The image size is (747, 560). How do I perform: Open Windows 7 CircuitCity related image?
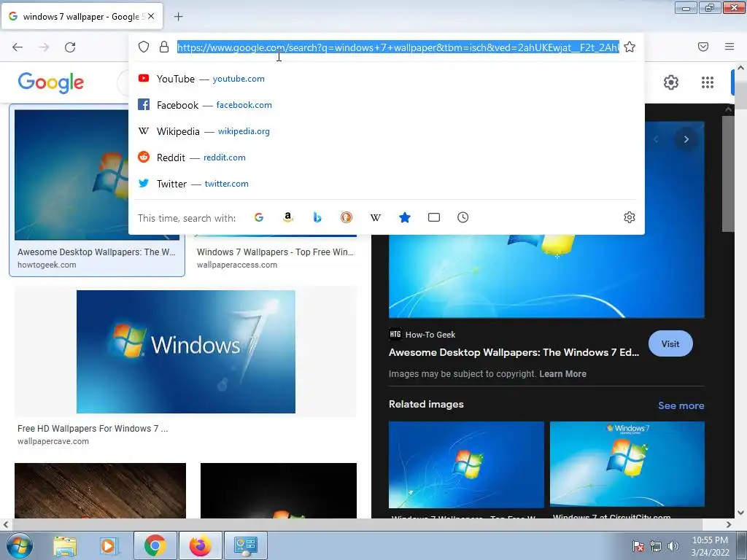[x=627, y=464]
